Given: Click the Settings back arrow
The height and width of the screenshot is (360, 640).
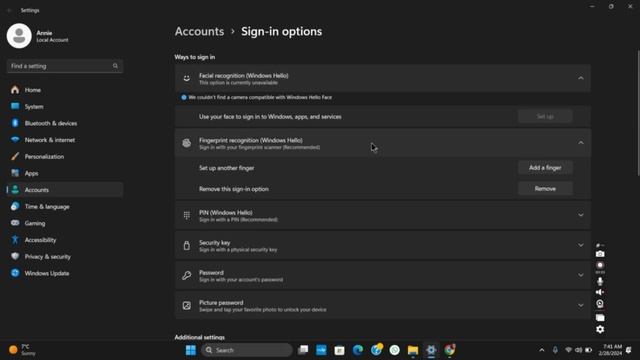Looking at the screenshot, I should (9, 10).
